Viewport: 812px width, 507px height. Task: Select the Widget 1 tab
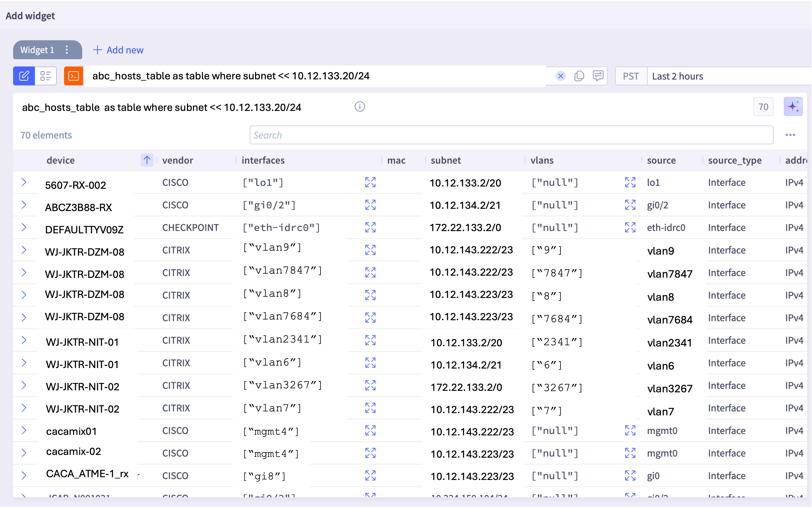pos(37,50)
